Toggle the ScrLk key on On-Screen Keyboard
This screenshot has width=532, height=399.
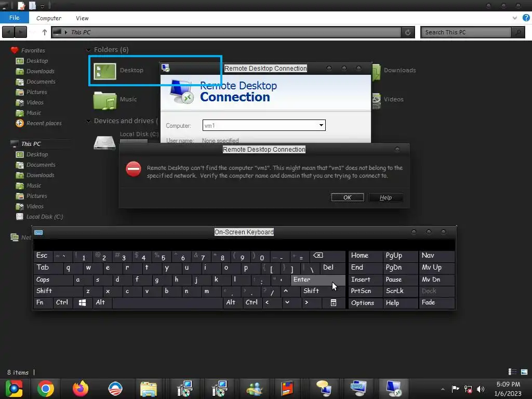tap(400, 291)
